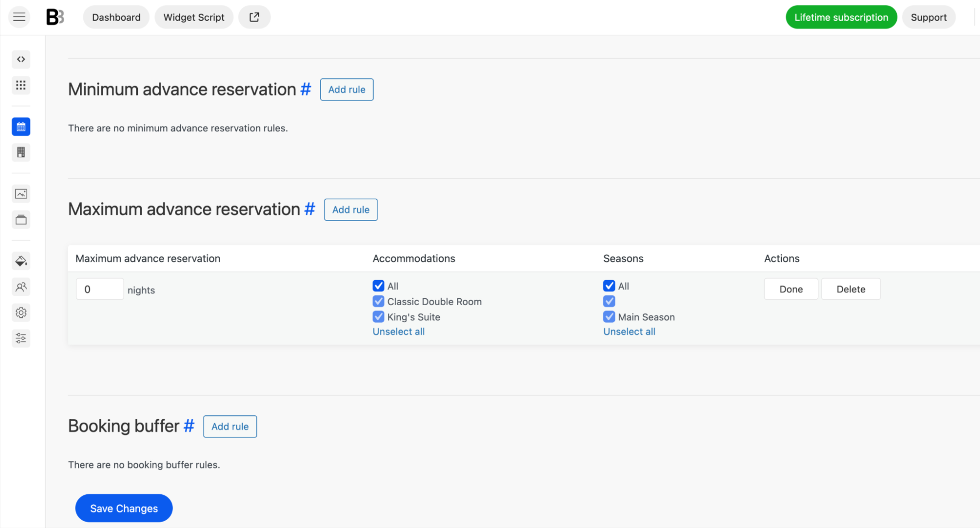Click the code brackets sidebar icon
This screenshot has height=528, width=980.
(21, 59)
